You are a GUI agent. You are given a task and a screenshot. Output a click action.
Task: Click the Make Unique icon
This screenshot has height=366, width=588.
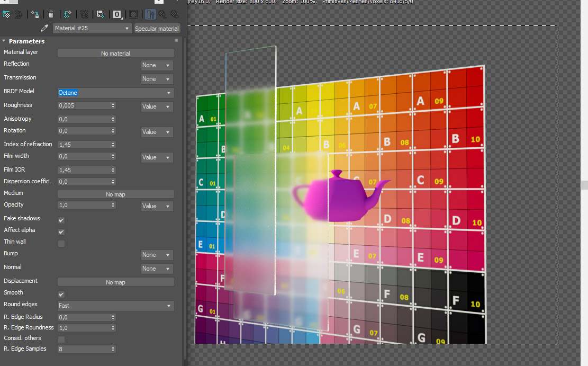[x=84, y=14]
